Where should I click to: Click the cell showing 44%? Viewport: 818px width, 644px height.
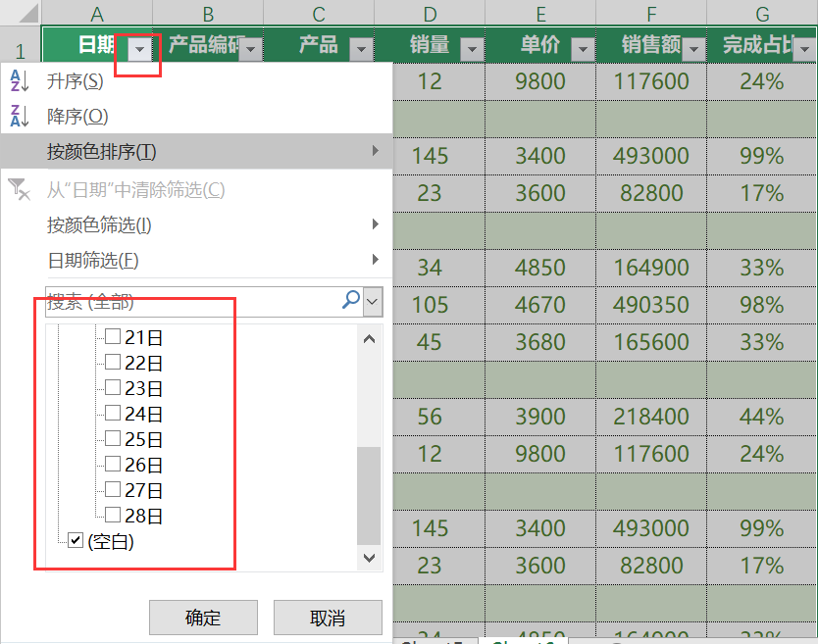click(762, 417)
